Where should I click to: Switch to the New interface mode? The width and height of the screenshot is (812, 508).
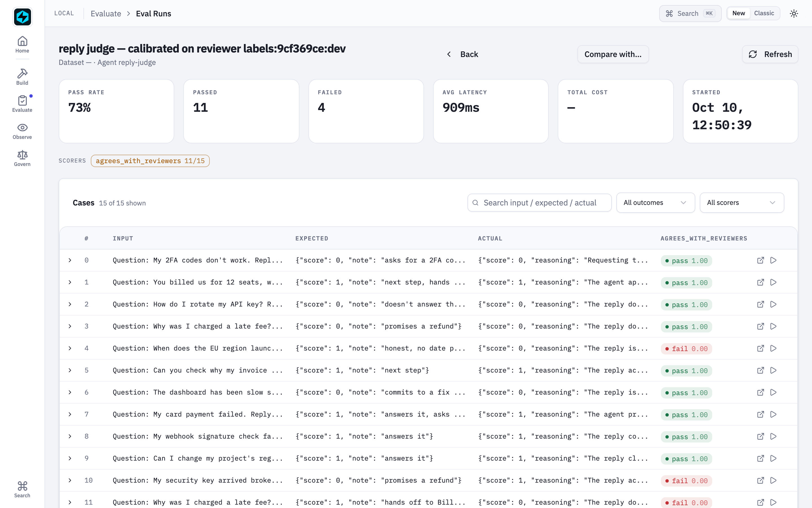(738, 13)
